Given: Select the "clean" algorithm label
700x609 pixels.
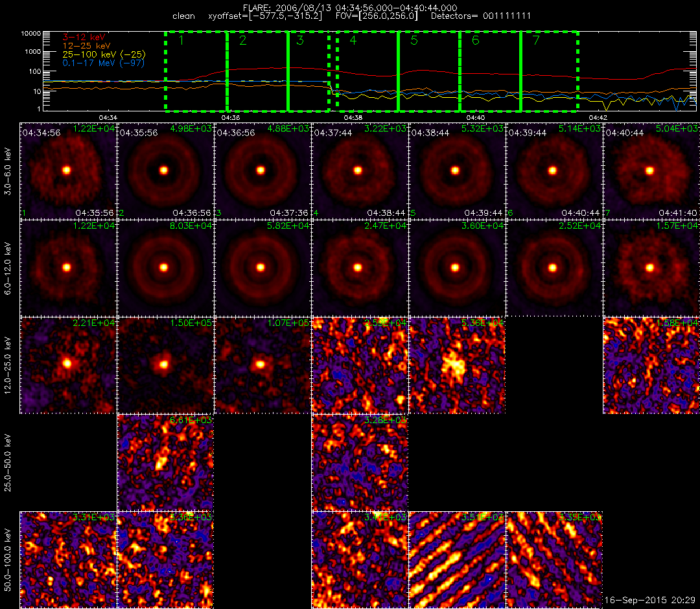Looking at the screenshot, I should coord(184,16).
